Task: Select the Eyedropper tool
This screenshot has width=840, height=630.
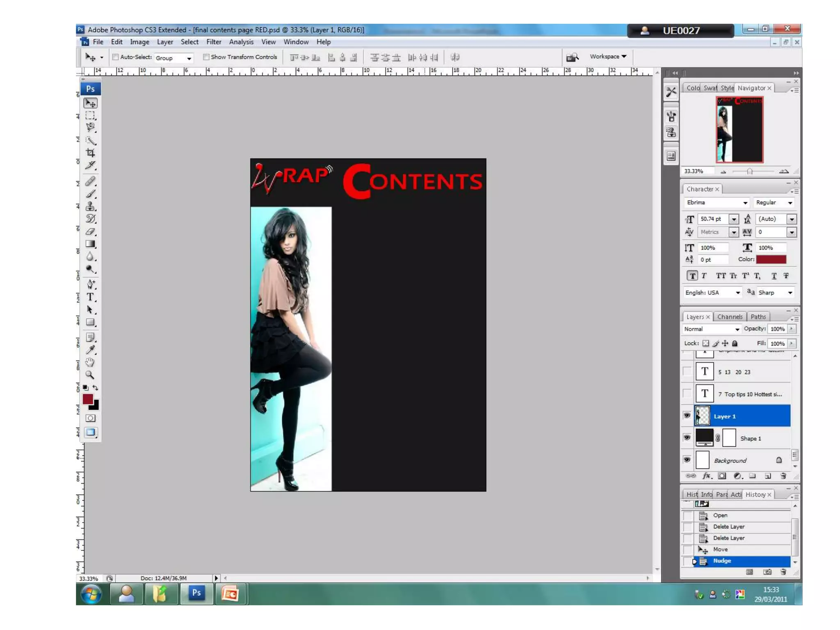Action: coord(90,350)
